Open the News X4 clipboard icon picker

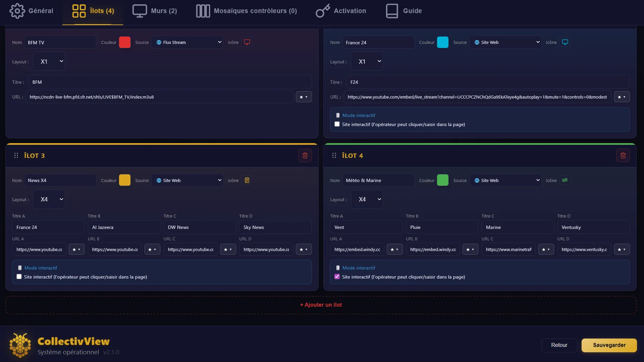[247, 180]
